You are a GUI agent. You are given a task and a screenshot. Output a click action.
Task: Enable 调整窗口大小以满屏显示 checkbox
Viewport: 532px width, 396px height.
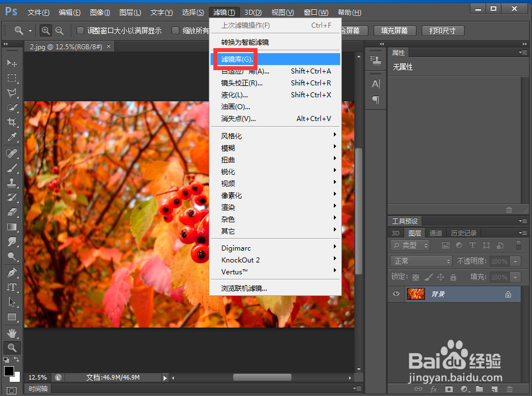tap(80, 31)
